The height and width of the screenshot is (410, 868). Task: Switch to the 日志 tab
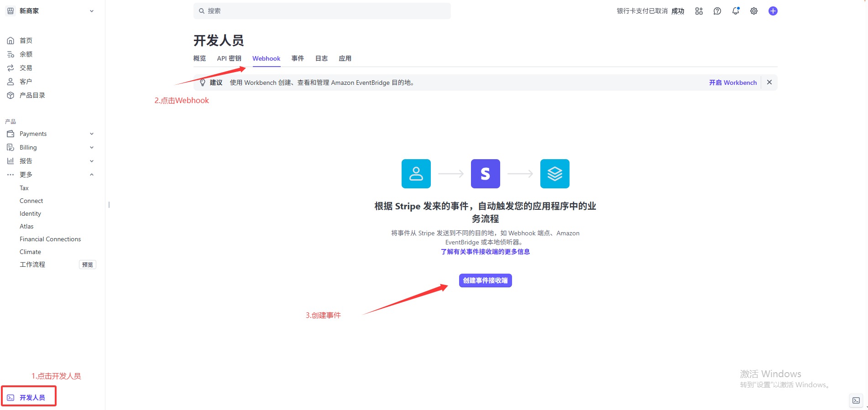pos(321,58)
